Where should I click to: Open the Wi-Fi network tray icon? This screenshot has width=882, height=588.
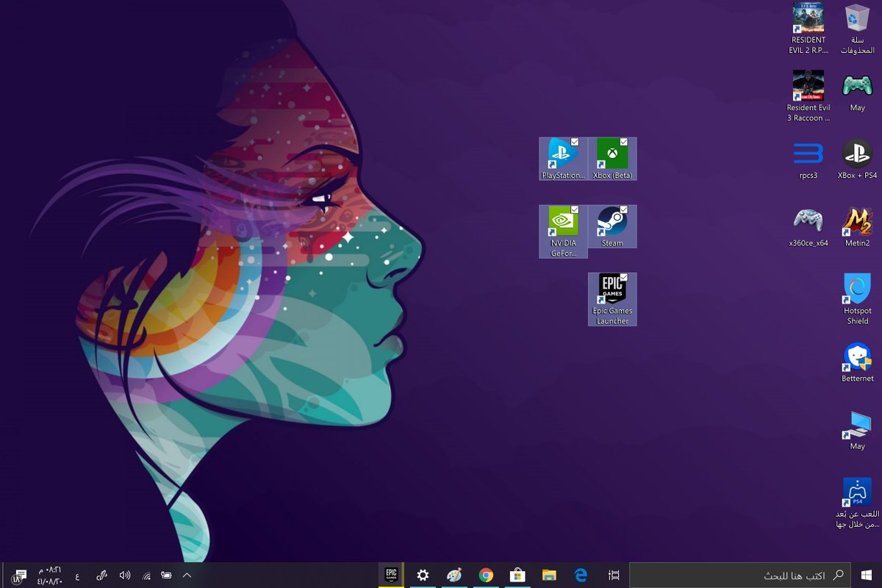coord(146,575)
